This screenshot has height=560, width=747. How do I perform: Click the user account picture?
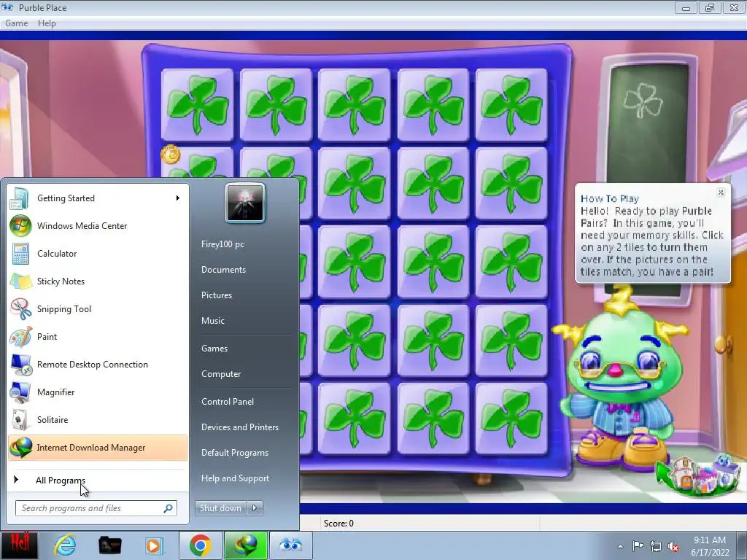click(245, 203)
